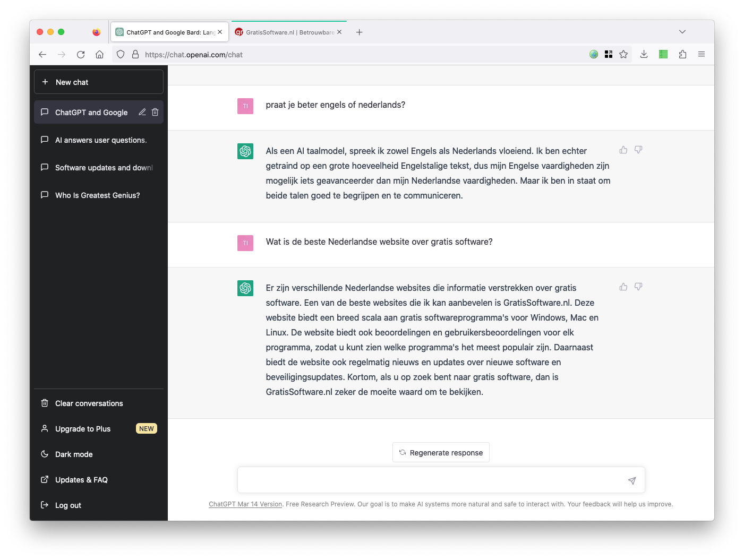Delete the ChatGPT and Google chat via trash icon
744x560 pixels.
(x=155, y=112)
